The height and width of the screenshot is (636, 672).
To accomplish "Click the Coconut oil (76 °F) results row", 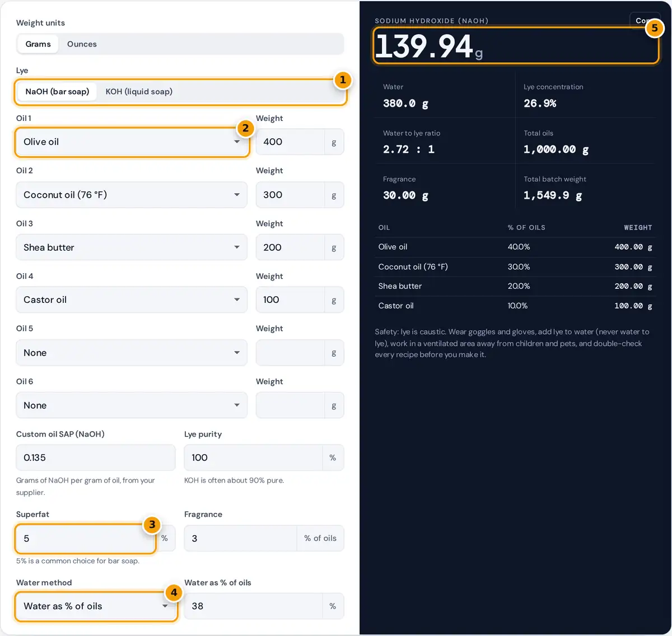I will (515, 267).
